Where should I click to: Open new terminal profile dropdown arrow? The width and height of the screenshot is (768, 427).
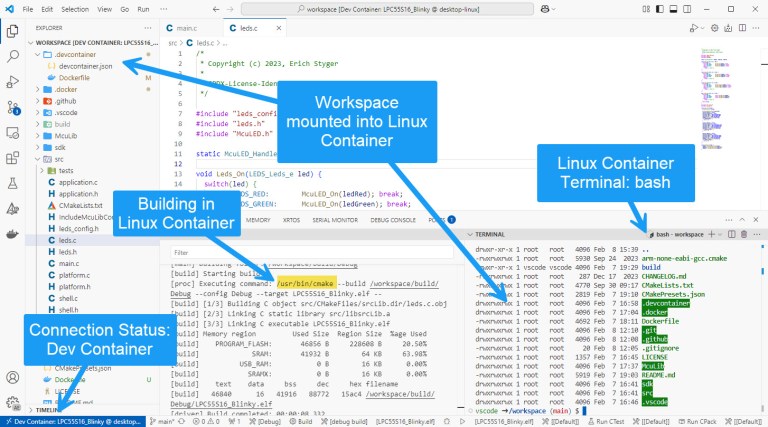(x=720, y=235)
